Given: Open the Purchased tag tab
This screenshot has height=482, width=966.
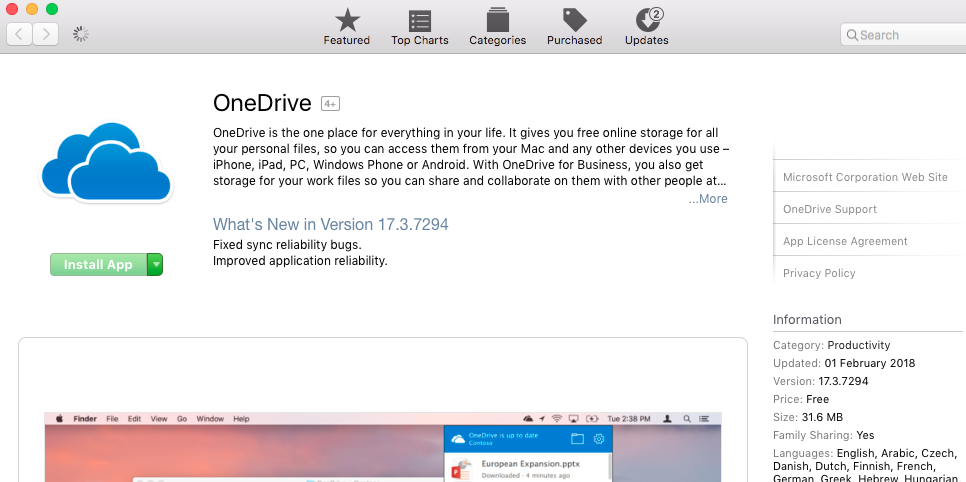Looking at the screenshot, I should tap(574, 28).
